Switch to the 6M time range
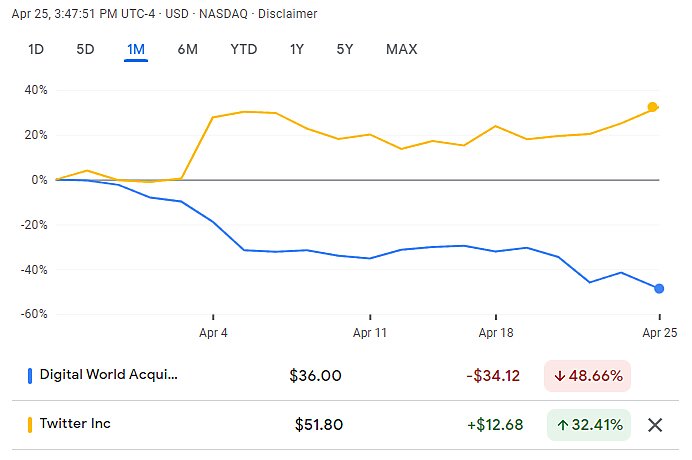The width and height of the screenshot is (692, 460). [187, 49]
